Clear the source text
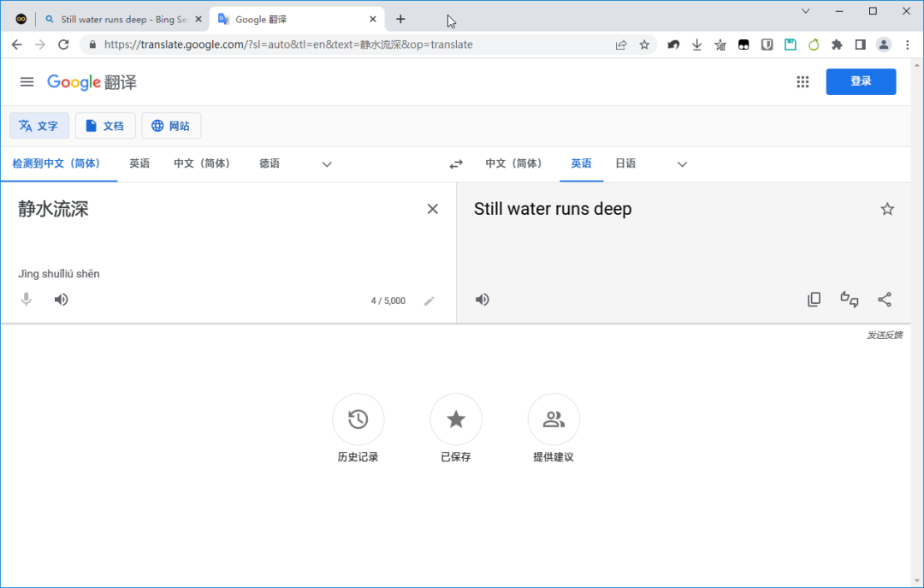 433,209
